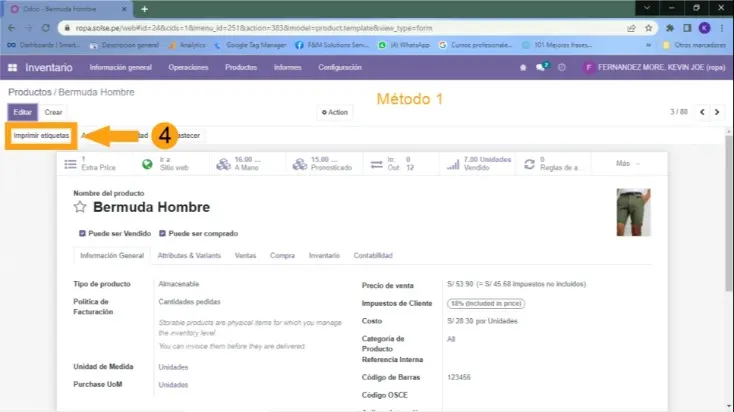Go to the previous product record arrow

704,112
